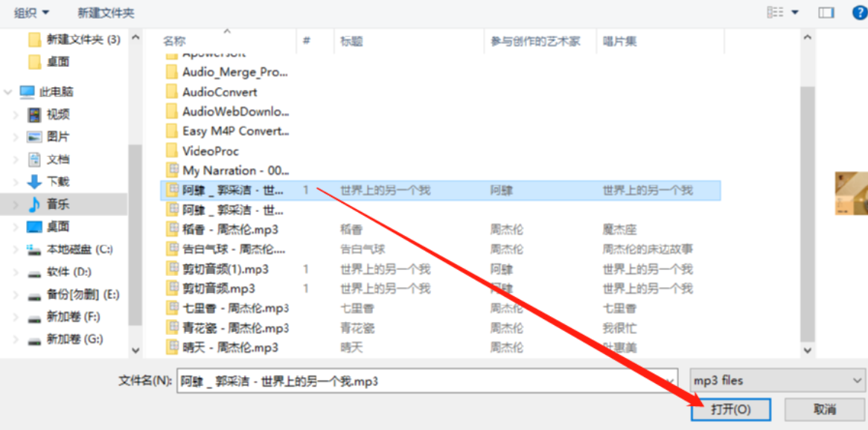
Task: Open 本地磁盘 (C:) drive icon
Action: [x=35, y=249]
